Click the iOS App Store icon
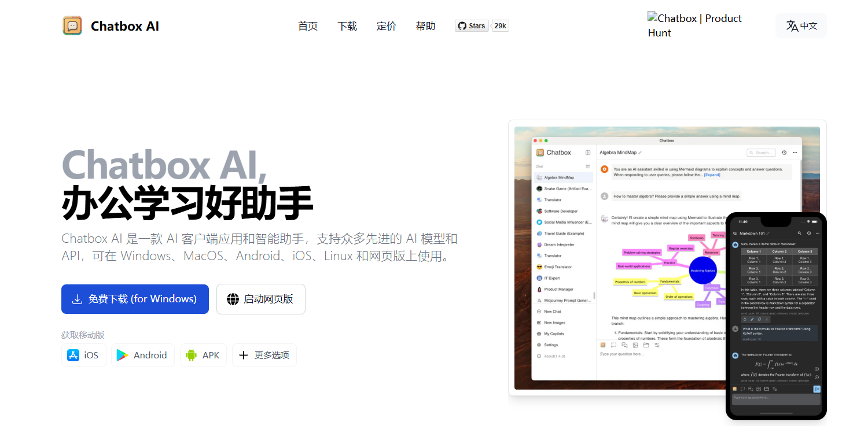The width and height of the screenshot is (868, 426). pyautogui.click(x=73, y=355)
